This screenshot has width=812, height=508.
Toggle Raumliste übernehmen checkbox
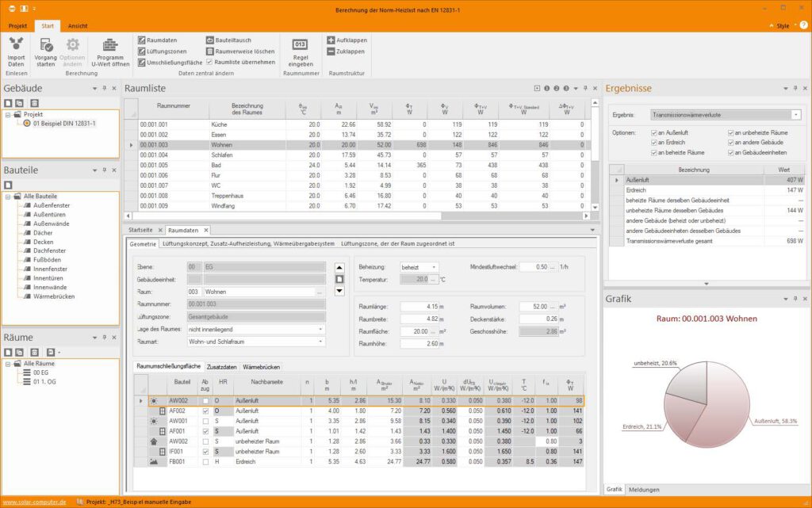(209, 62)
